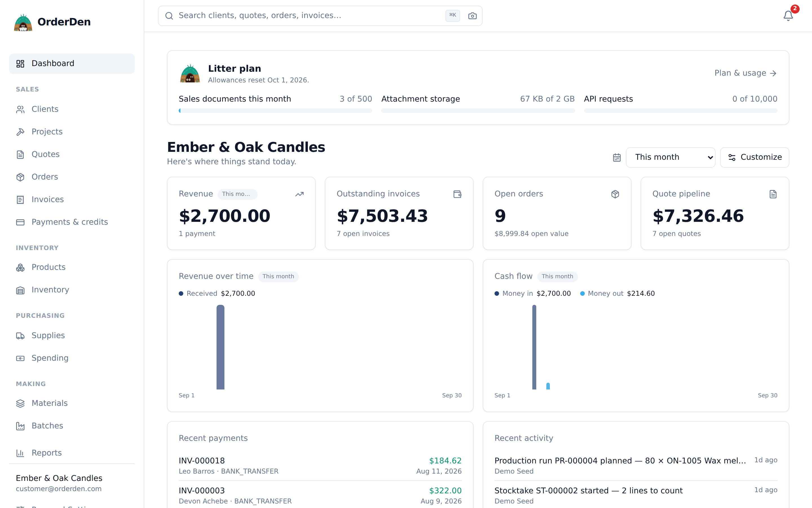This screenshot has width=812, height=508.
Task: Click the search magnifier icon
Action: coord(169,16)
